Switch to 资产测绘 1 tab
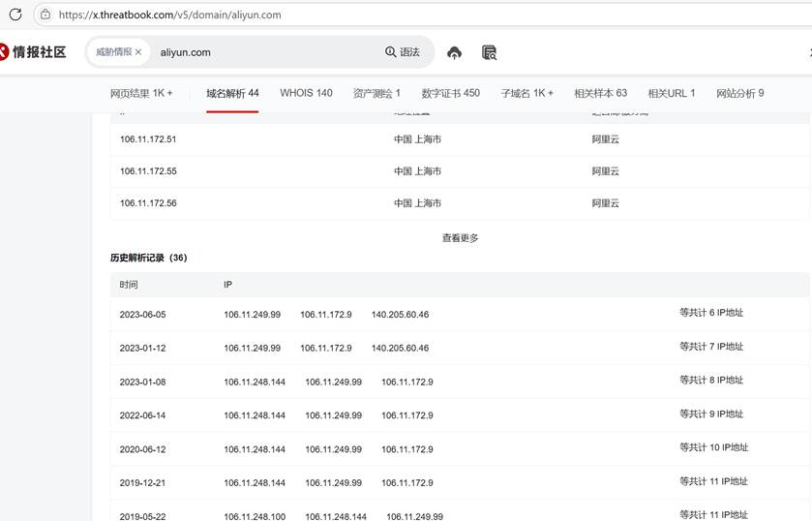Screen dimensions: 812x521 [x=376, y=93]
